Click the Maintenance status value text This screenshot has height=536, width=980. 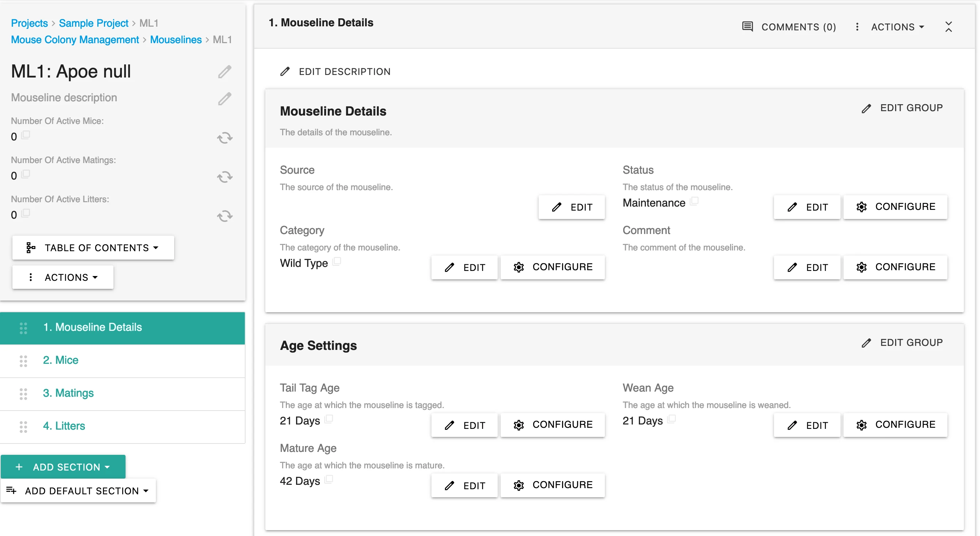click(654, 203)
